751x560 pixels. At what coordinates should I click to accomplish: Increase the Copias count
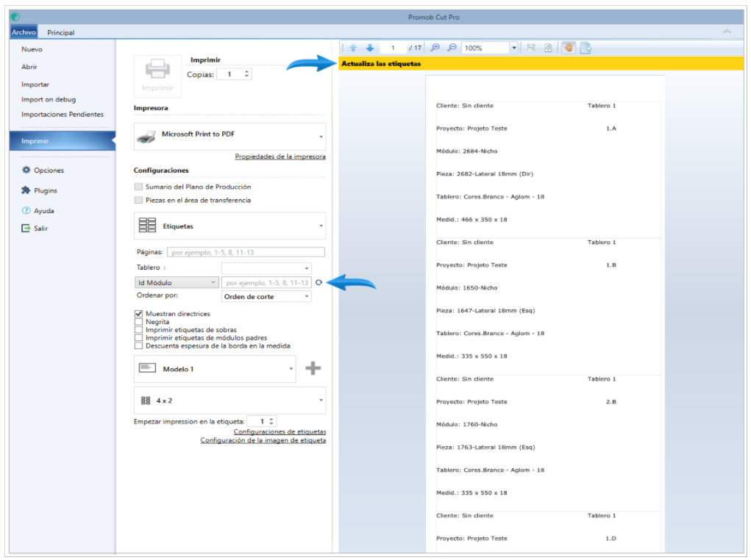click(x=246, y=72)
